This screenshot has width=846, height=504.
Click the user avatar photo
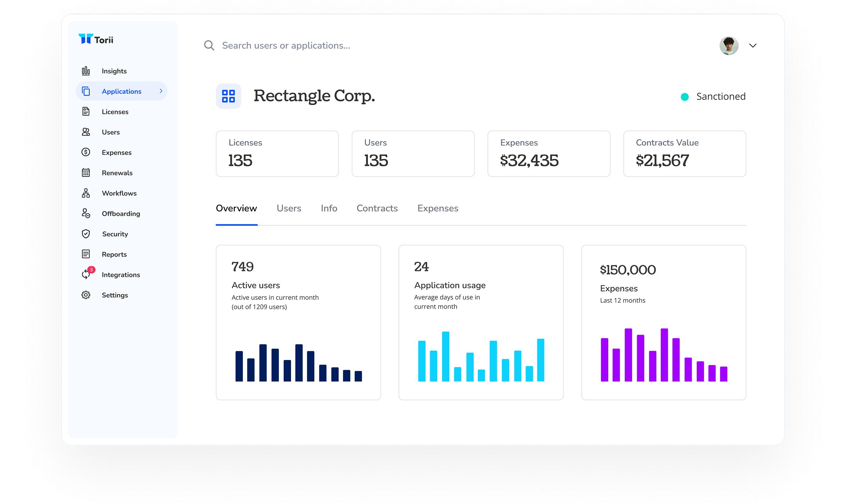[728, 45]
